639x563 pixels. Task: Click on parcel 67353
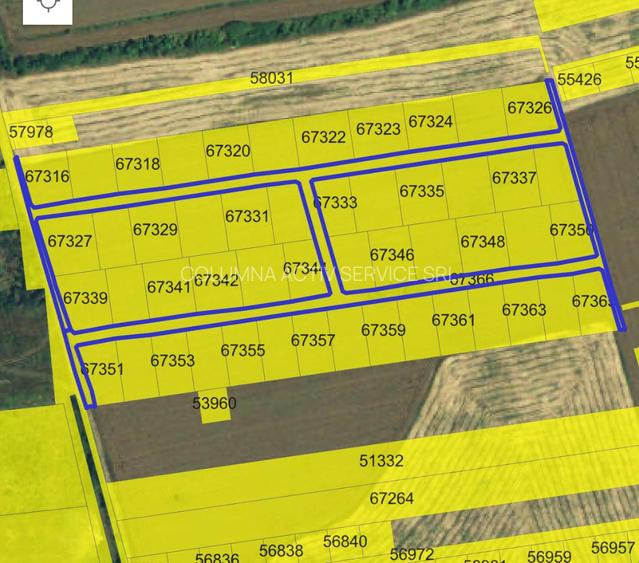click(172, 360)
